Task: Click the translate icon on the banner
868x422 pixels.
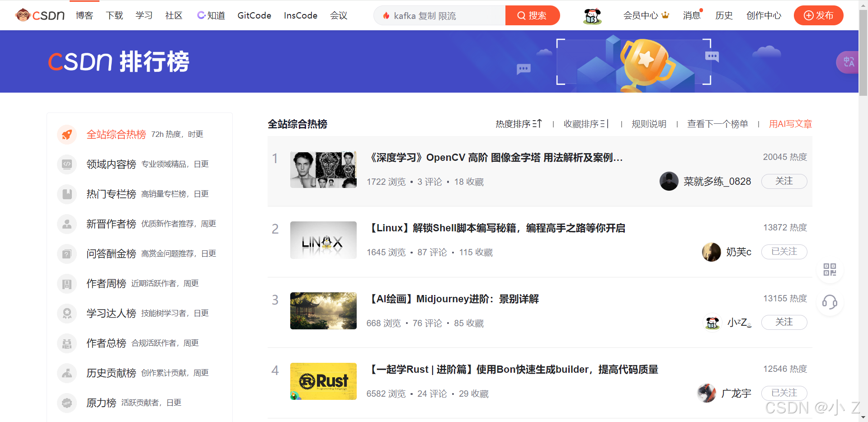Action: pos(848,62)
